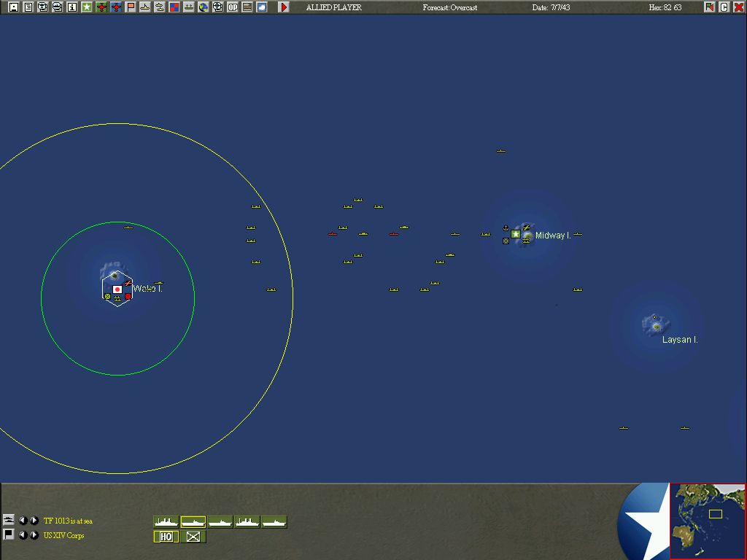The image size is (747, 560).
Task: Open the info 'i' toolbar icon
Action: point(72,7)
